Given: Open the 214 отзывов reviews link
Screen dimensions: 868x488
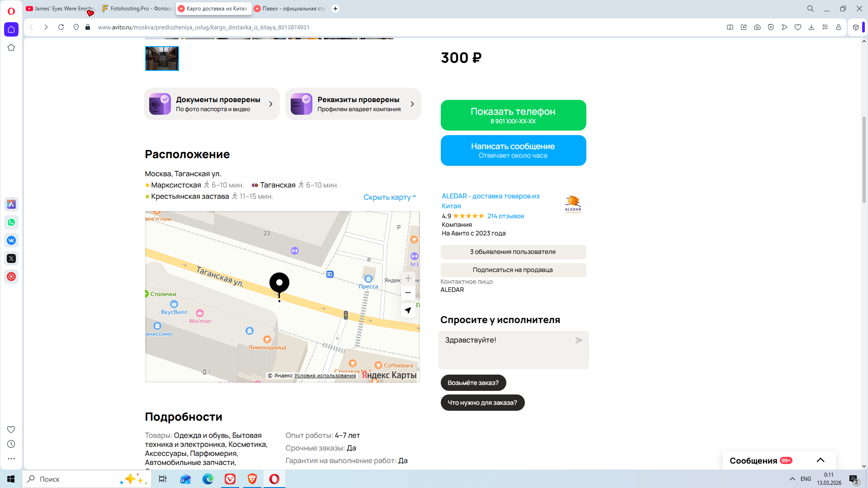Looking at the screenshot, I should pyautogui.click(x=505, y=216).
